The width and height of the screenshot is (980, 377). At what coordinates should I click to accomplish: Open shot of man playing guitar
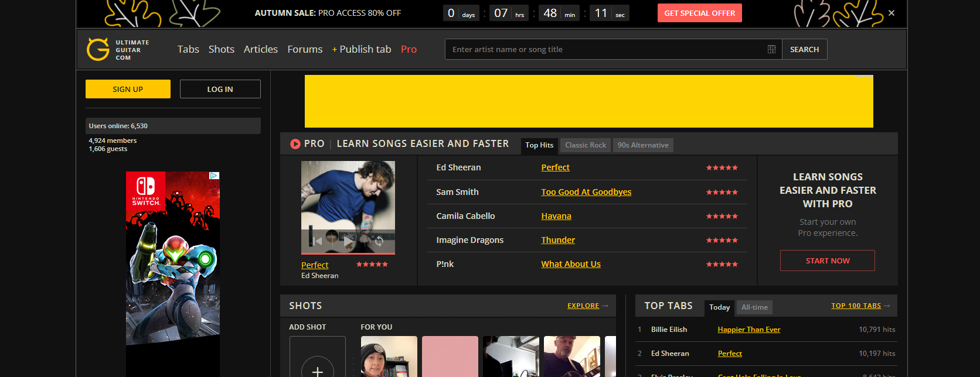[x=572, y=357]
